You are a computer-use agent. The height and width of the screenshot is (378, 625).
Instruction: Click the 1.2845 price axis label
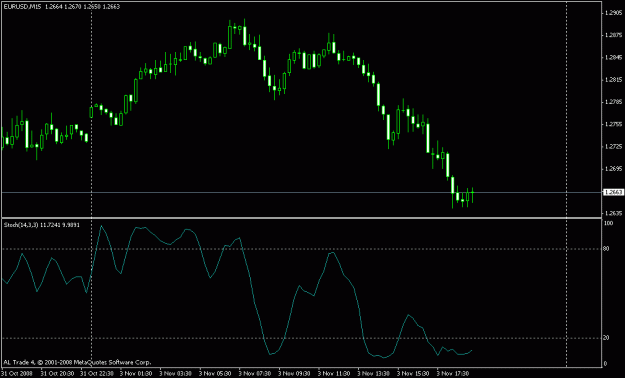[x=613, y=57]
